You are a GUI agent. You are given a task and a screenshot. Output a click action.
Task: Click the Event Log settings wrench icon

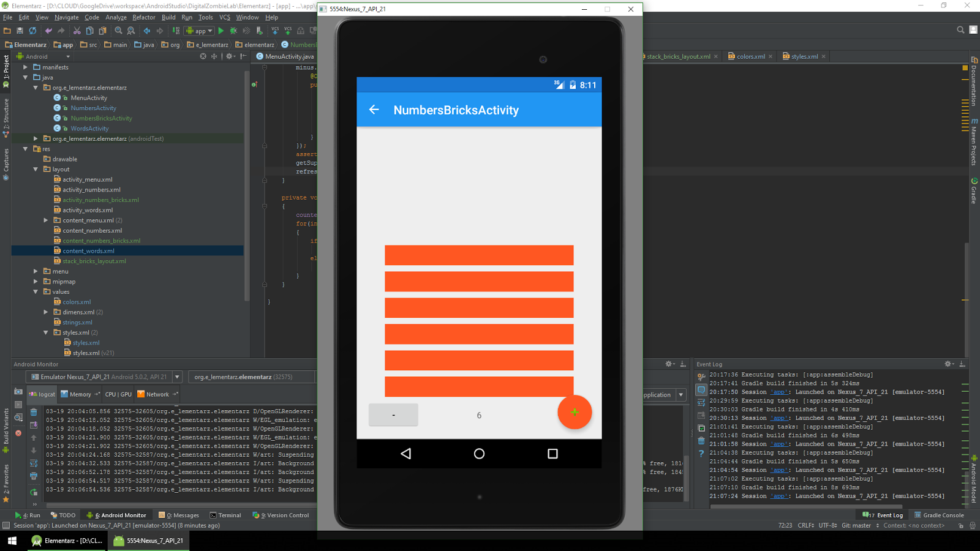[701, 377]
